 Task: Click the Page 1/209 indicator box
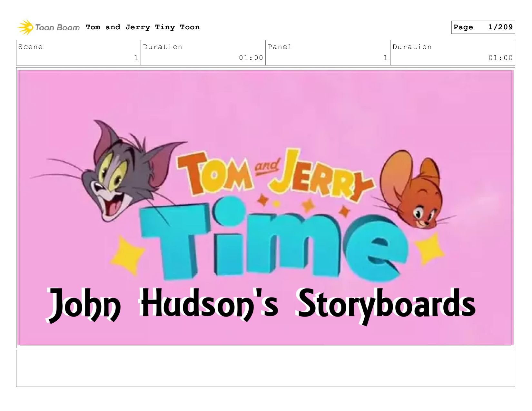(x=483, y=27)
